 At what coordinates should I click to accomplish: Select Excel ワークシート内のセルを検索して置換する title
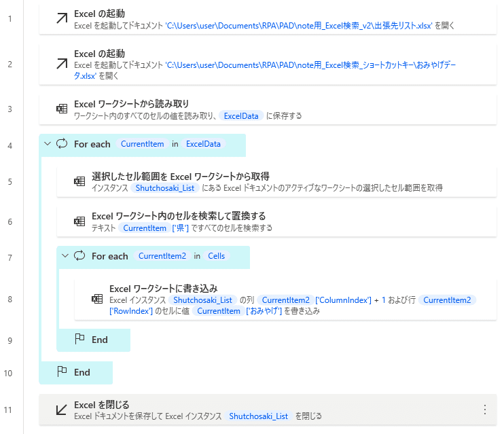[x=179, y=216]
